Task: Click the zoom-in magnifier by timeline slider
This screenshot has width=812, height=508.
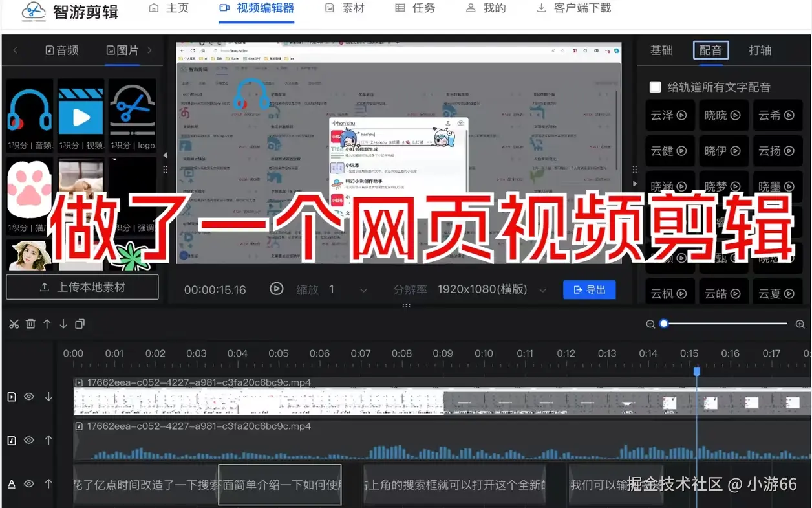Action: click(x=800, y=324)
